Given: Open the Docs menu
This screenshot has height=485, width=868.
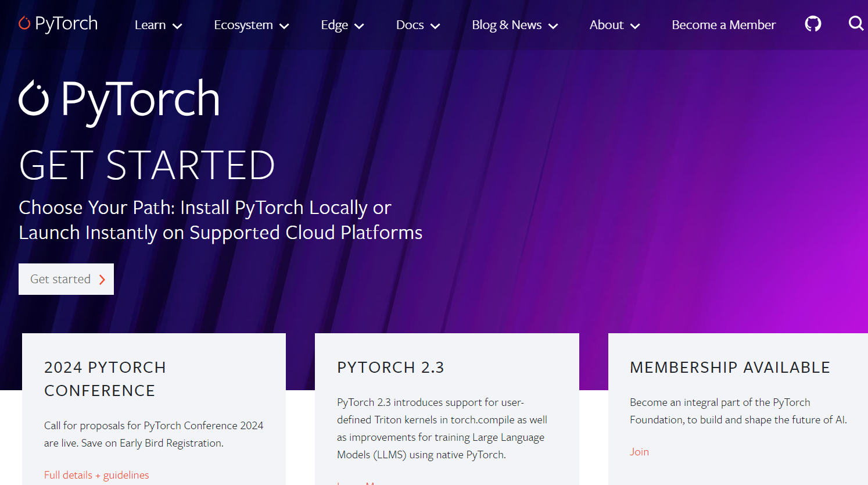Looking at the screenshot, I should pos(418,25).
